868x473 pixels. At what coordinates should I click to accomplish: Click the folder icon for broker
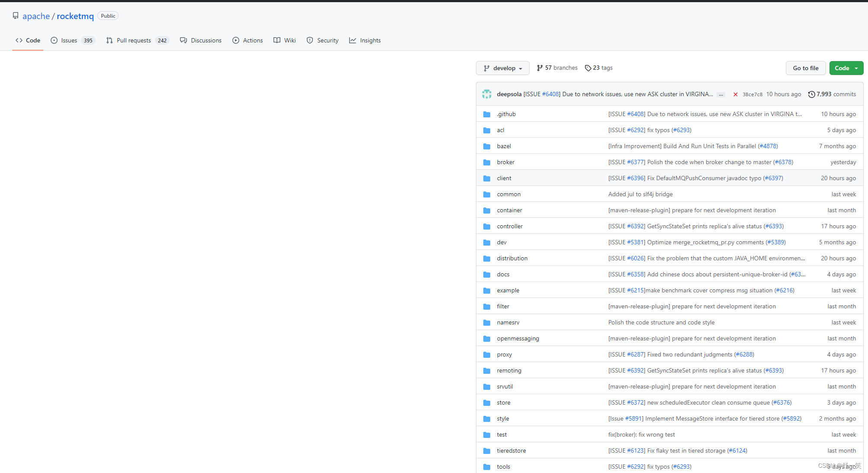pos(487,162)
